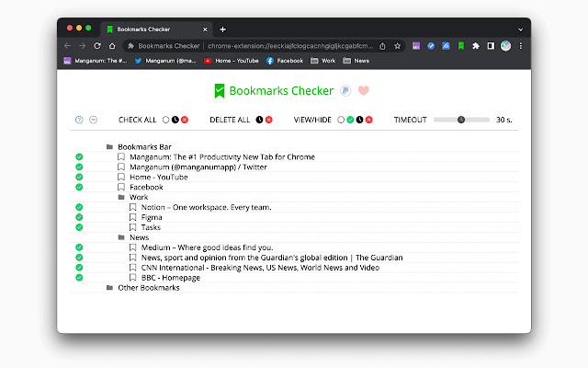Click the red X icon next to DELETE ALL
This screenshot has height=368, width=588.
(x=268, y=120)
